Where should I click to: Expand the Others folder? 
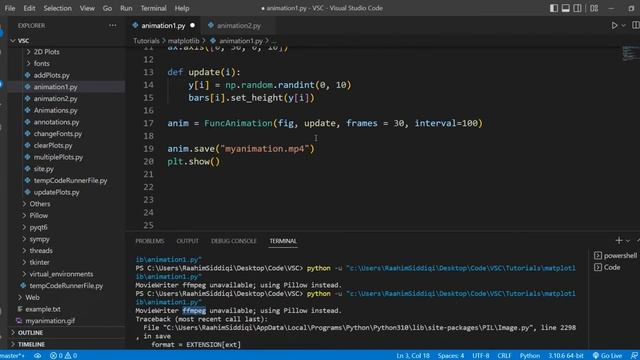coord(40,204)
